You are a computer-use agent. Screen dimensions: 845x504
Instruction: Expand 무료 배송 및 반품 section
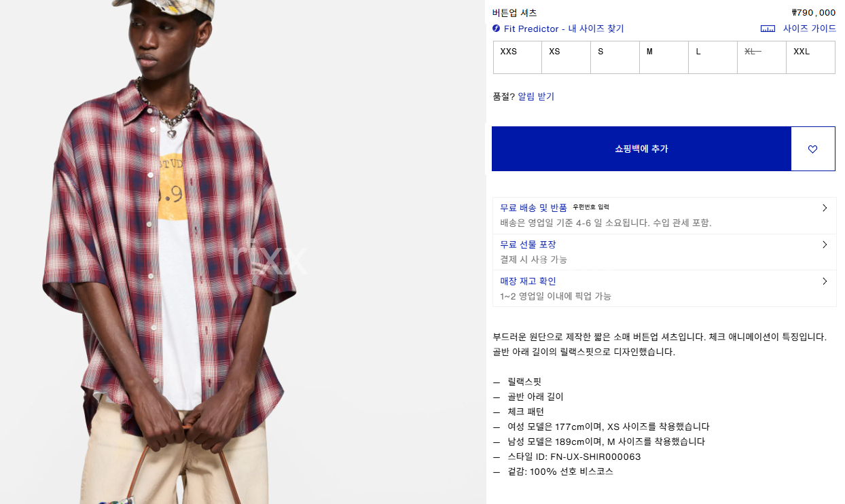coord(664,215)
